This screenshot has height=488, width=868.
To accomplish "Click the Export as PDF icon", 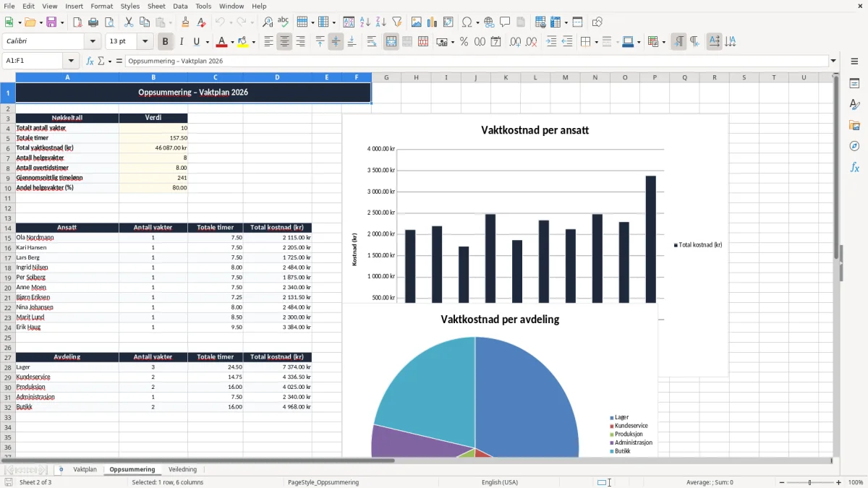I will 77,22.
